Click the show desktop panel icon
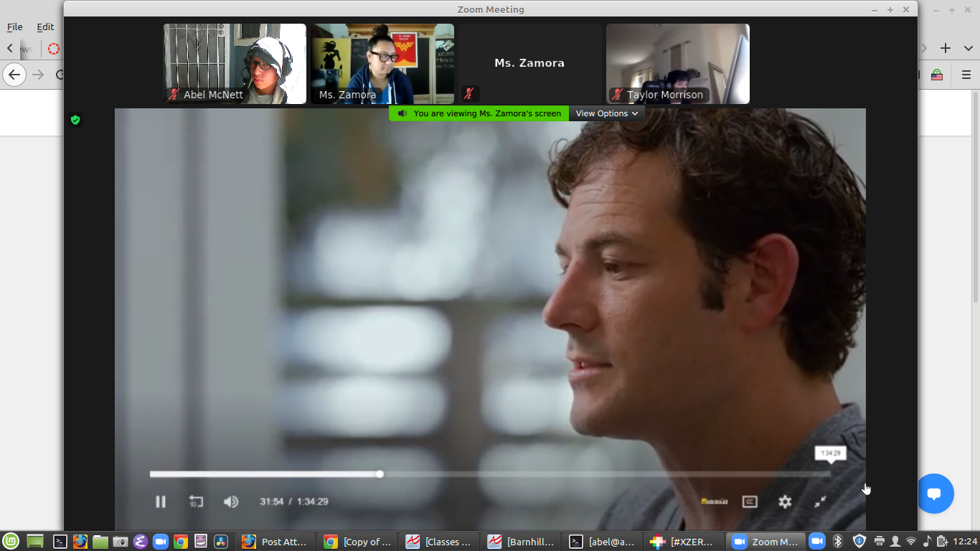Screen dimensions: 980x551 (x=35, y=542)
